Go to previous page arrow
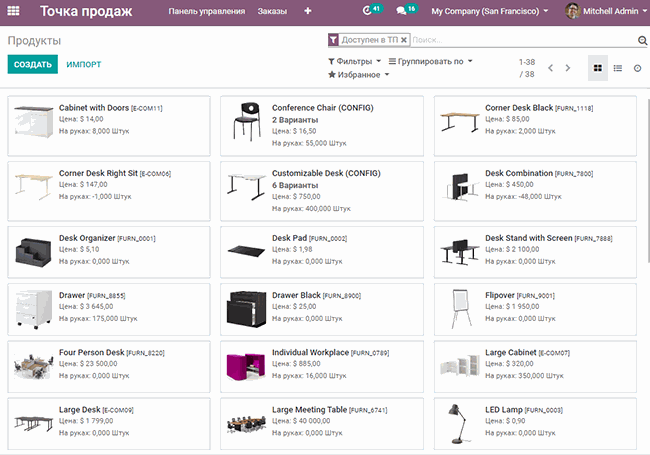 tap(550, 68)
